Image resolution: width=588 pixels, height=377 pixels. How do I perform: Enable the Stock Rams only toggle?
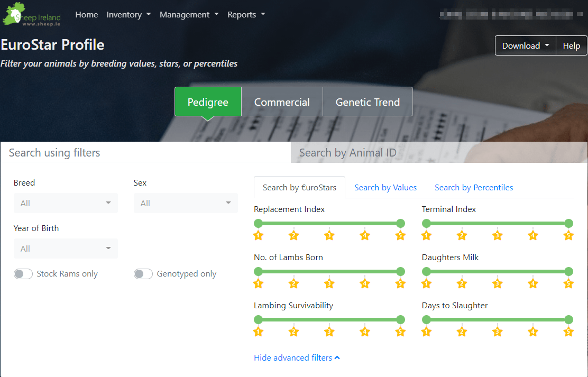(23, 274)
